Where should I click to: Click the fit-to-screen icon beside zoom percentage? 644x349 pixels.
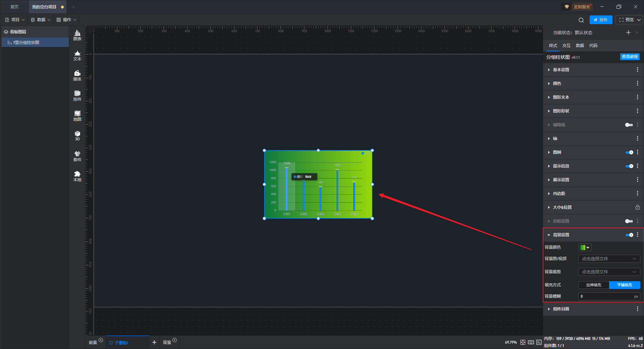[x=523, y=342]
